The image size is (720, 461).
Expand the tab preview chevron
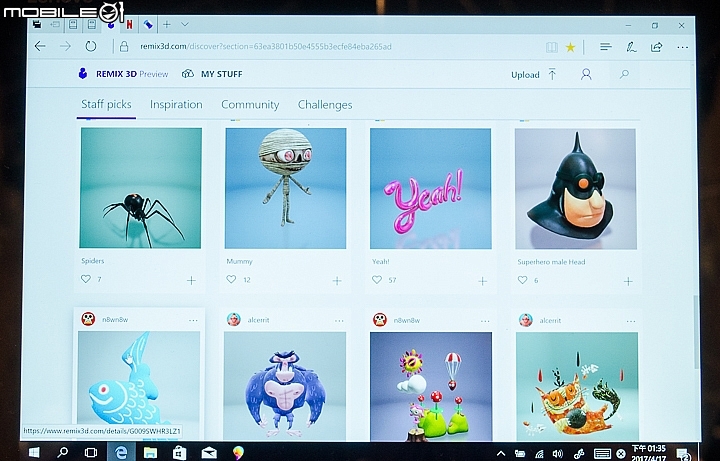pos(185,24)
